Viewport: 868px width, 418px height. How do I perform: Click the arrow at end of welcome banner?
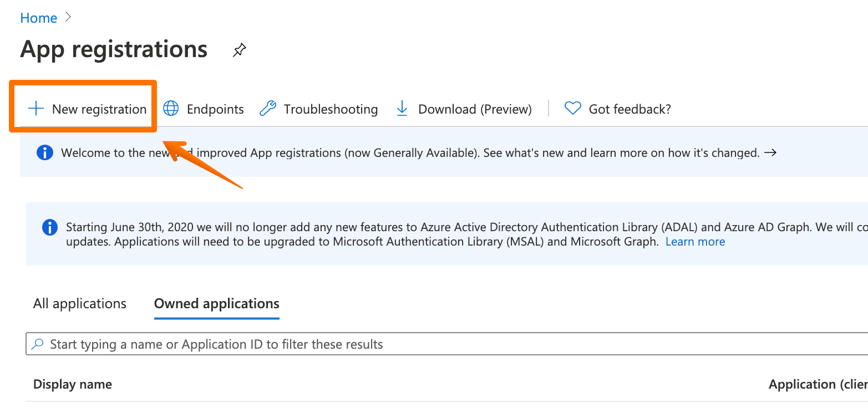[770, 152]
